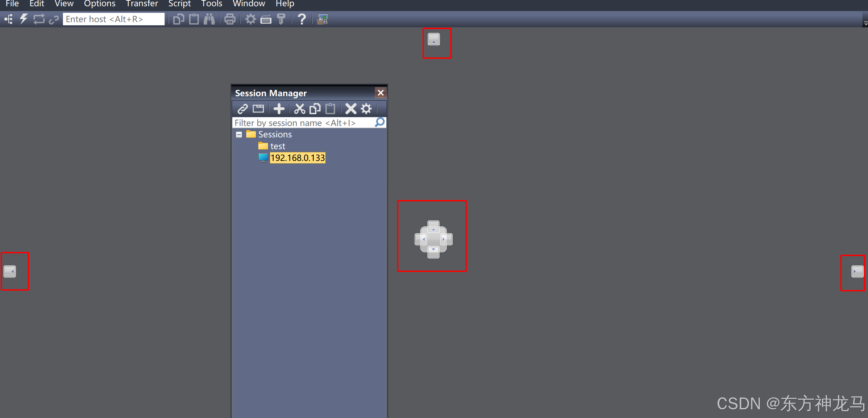Click the key Public-Key icon in toolbar

tap(281, 19)
